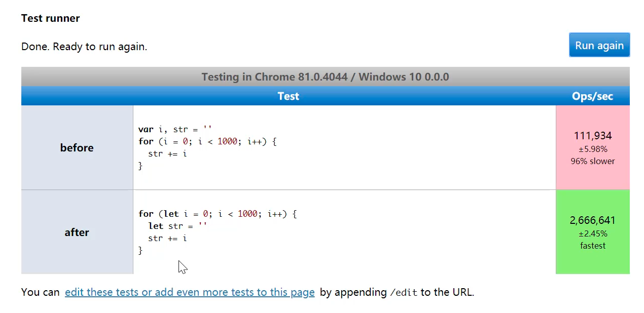
Task: Select the Test column header
Action: (289, 96)
